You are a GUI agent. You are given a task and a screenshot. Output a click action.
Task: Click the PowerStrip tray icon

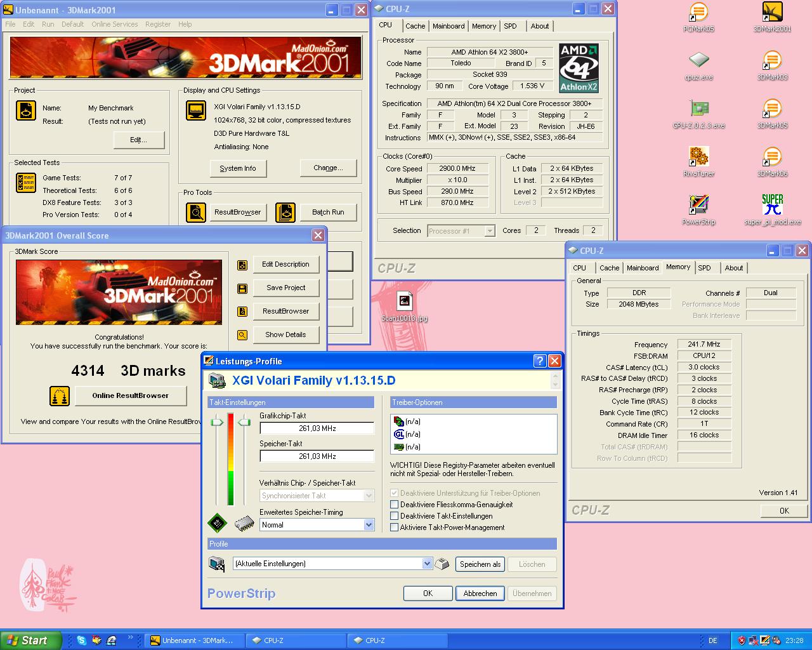click(x=765, y=640)
